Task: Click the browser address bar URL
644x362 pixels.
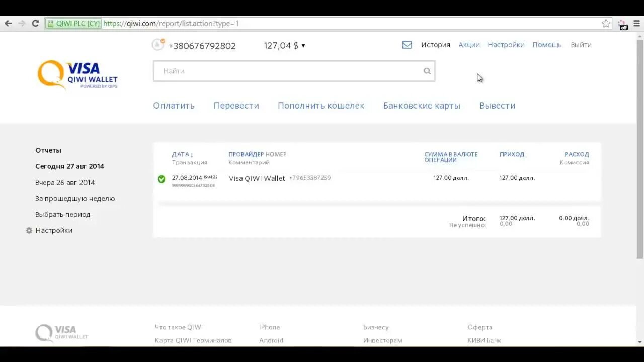Action: [171, 24]
